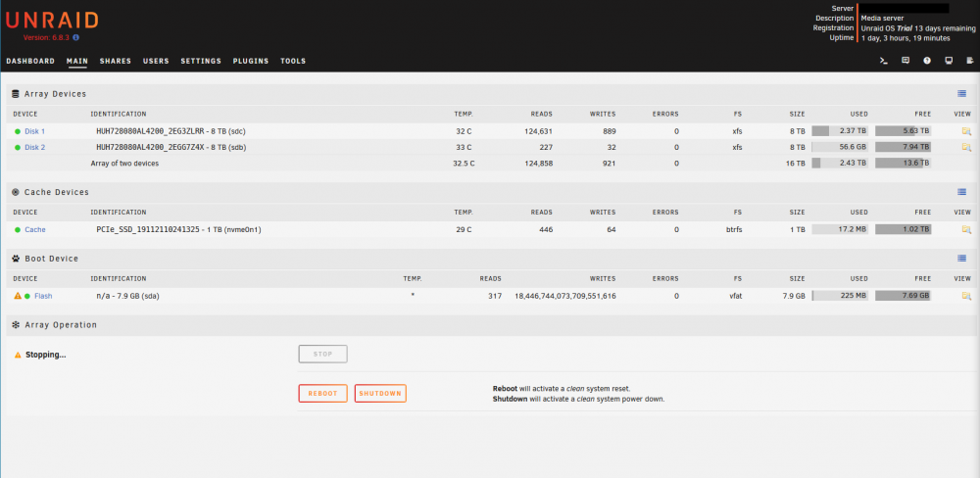Click Cache free bar showing 1.02 TB
The image size is (980, 478).
coord(904,229)
